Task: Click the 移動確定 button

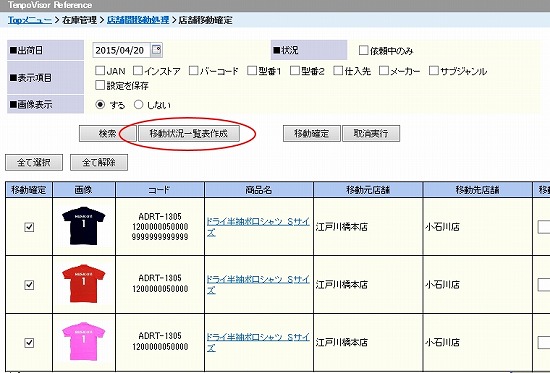Action: (311, 133)
